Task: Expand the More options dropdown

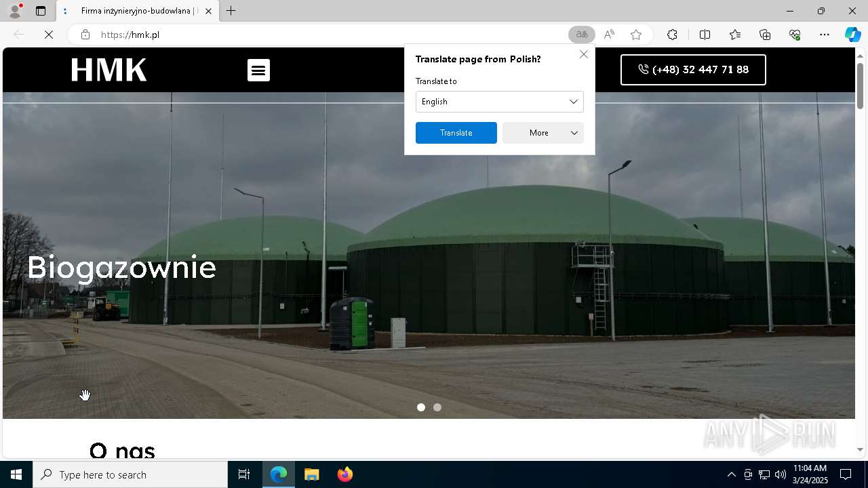Action: click(543, 133)
